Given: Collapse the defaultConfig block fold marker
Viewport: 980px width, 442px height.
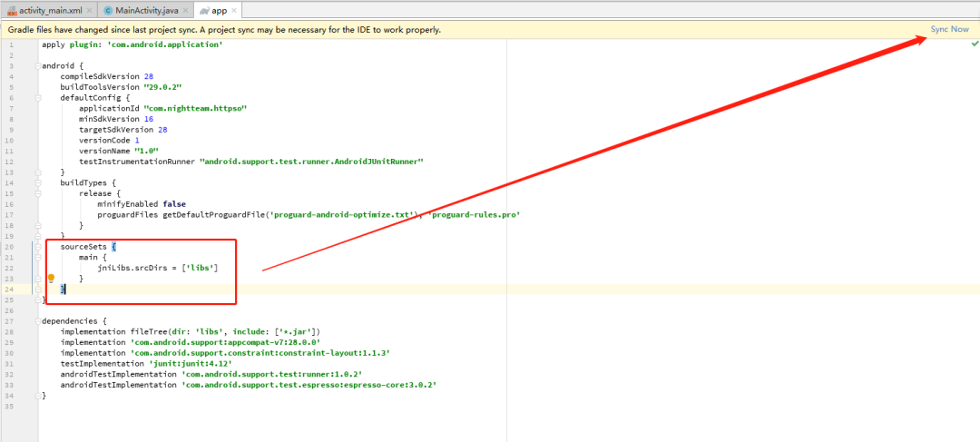Looking at the screenshot, I should click(x=38, y=97).
